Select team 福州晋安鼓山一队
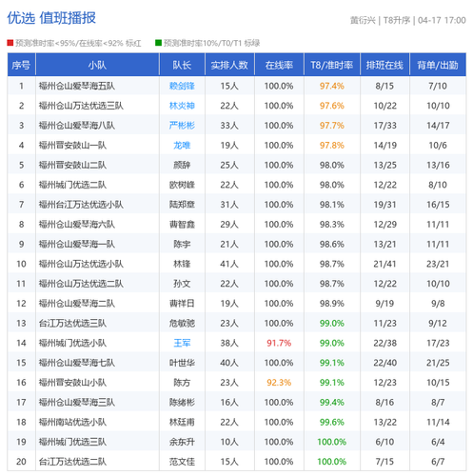 click(72, 146)
